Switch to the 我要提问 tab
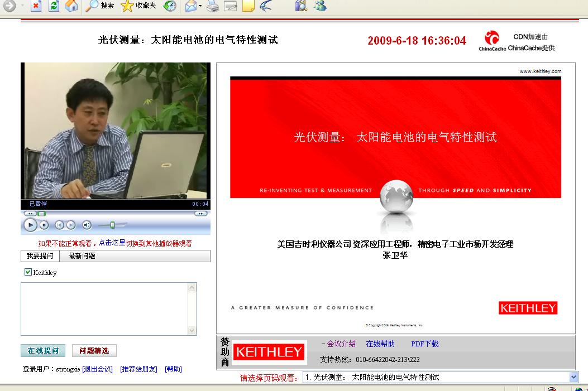Image resolution: width=588 pixels, height=391 pixels. pyautogui.click(x=40, y=256)
